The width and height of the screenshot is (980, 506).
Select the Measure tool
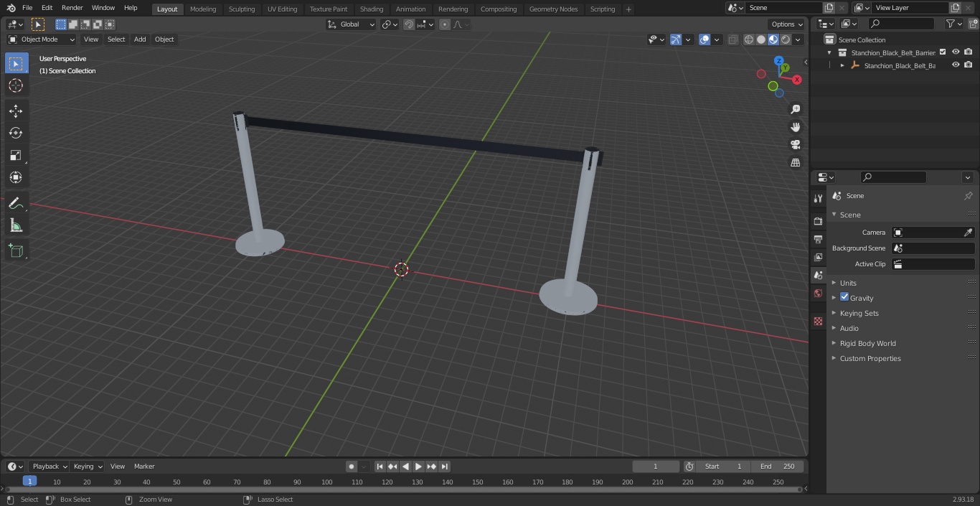coord(16,225)
